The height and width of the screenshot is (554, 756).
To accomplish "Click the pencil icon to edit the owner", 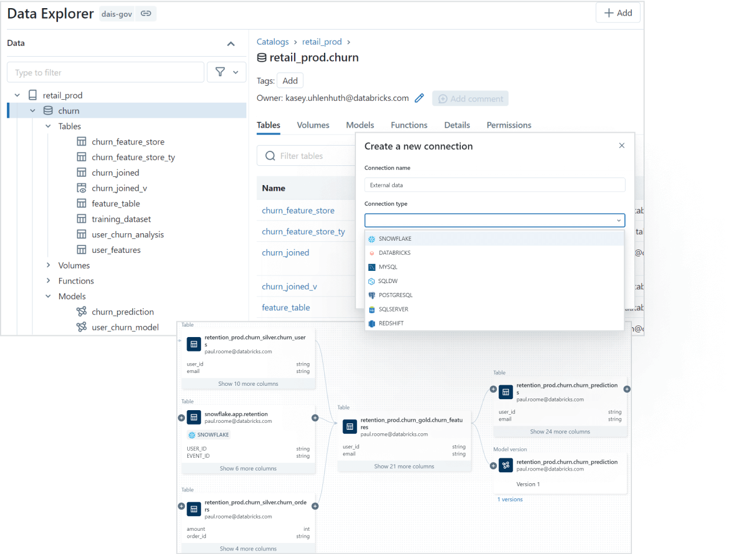I will 419,98.
